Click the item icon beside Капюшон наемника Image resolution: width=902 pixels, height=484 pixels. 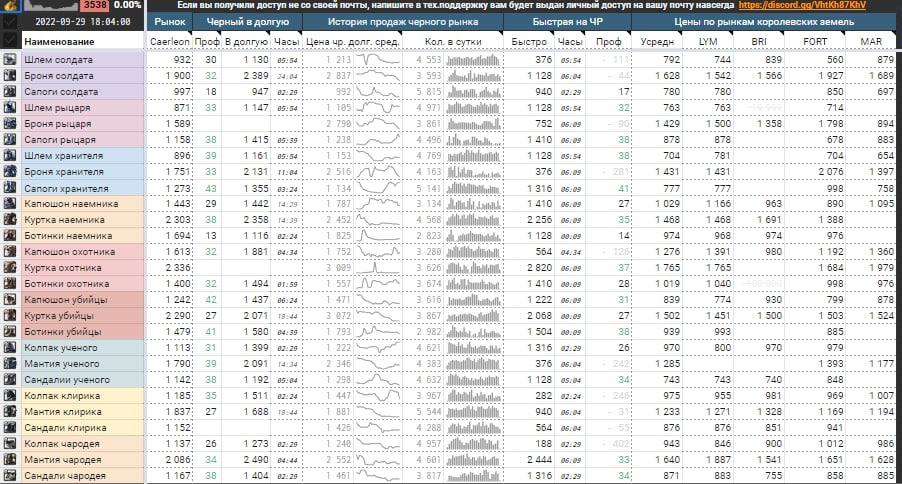(x=10, y=204)
